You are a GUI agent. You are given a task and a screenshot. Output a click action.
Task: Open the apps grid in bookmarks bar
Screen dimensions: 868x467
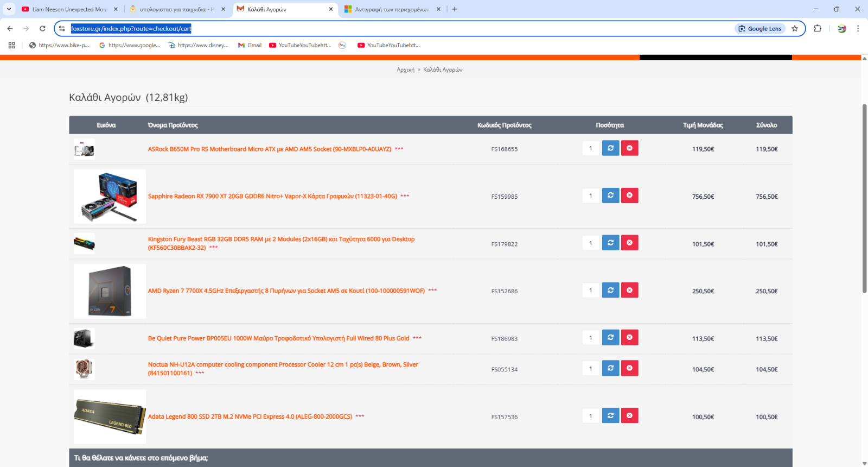pos(11,45)
